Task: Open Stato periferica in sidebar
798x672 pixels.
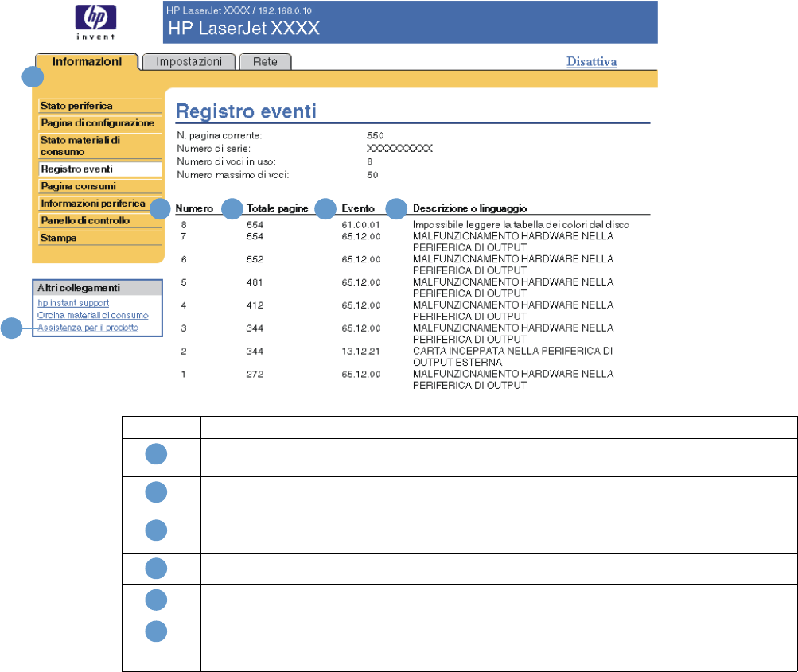Action: point(99,106)
